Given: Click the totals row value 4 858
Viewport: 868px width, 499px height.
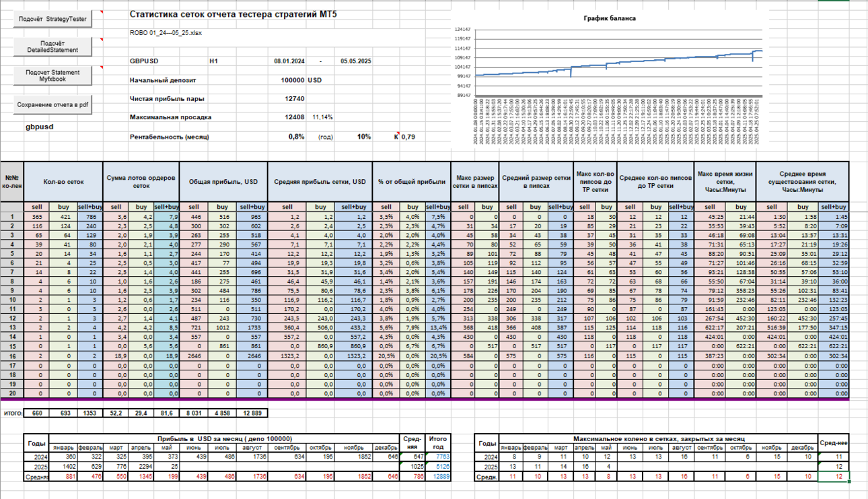Looking at the screenshot, I should pyautogui.click(x=223, y=412).
